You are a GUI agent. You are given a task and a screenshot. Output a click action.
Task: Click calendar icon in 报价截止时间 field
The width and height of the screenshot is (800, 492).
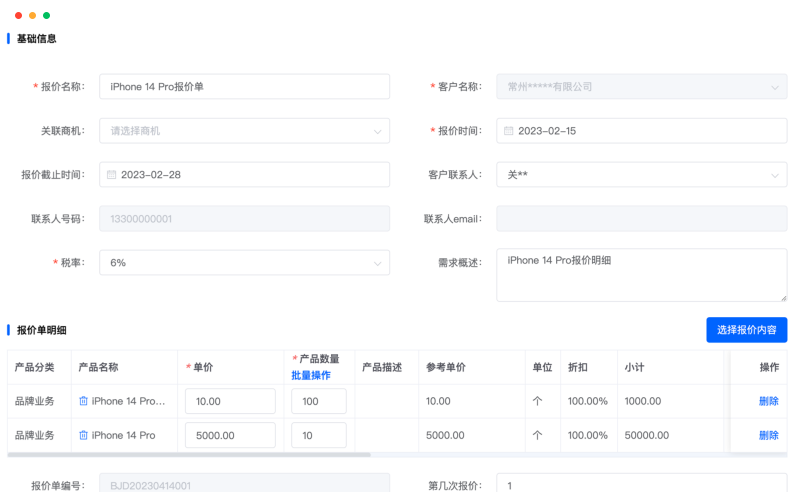tap(111, 175)
